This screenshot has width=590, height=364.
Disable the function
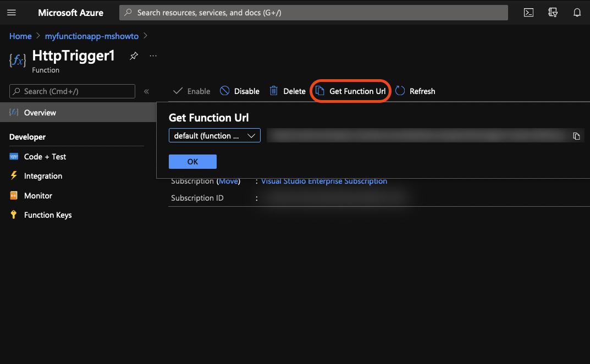click(240, 91)
